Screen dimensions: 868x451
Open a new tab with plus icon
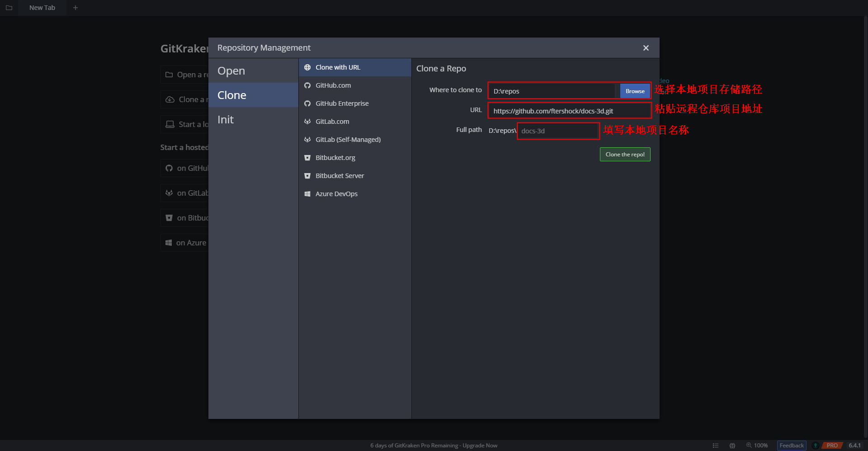coord(75,8)
